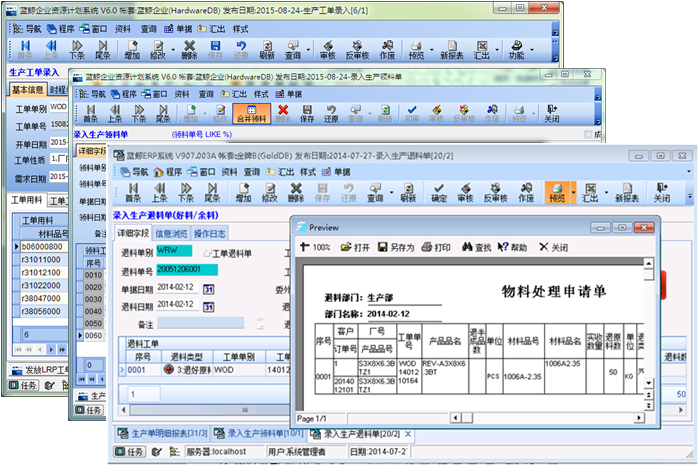The width and height of the screenshot is (700, 467).
Task: Open dropdown arrow beside 汇出 in return-slip toolbar
Action: 606,192
